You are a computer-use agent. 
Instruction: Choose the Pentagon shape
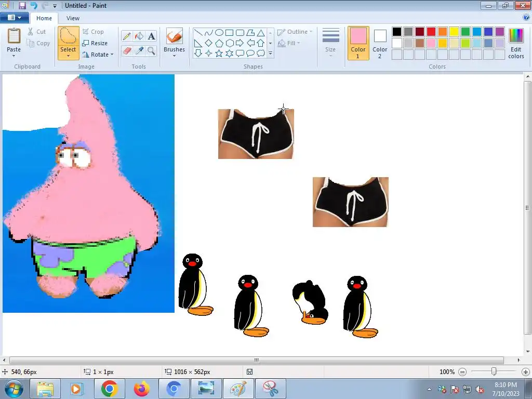click(x=219, y=43)
